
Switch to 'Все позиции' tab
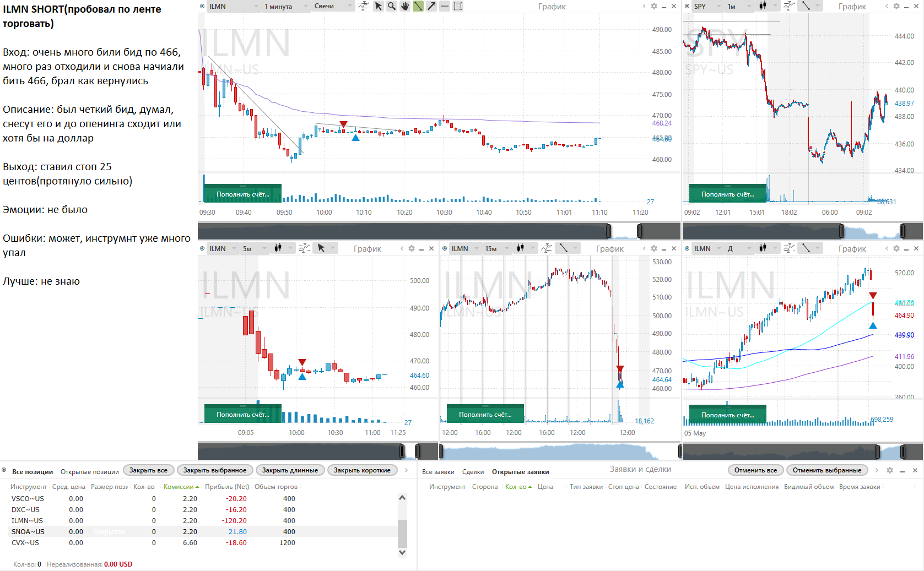(x=33, y=472)
